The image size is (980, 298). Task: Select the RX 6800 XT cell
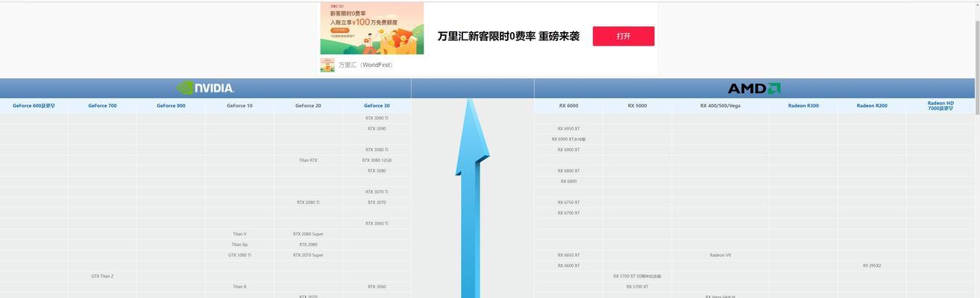pos(568,171)
